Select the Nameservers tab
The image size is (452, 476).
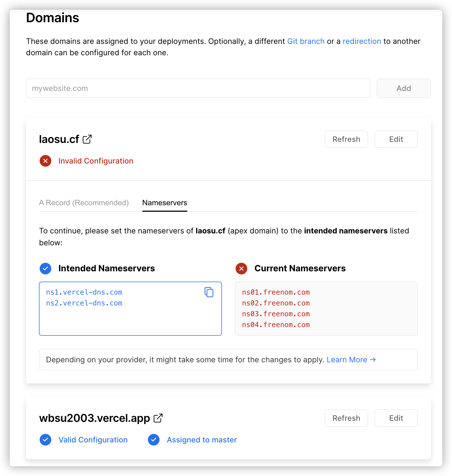click(x=165, y=203)
